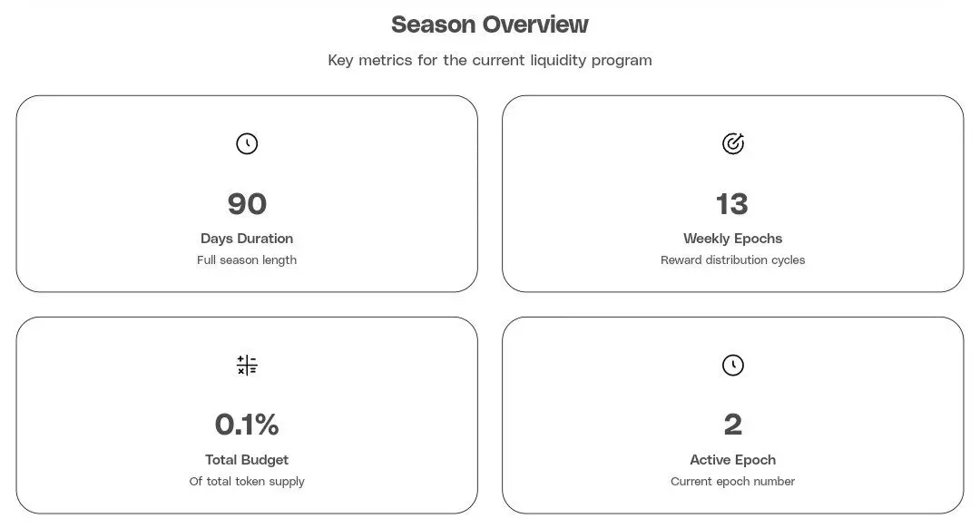Select the Season Overview heading

pyautogui.click(x=489, y=24)
